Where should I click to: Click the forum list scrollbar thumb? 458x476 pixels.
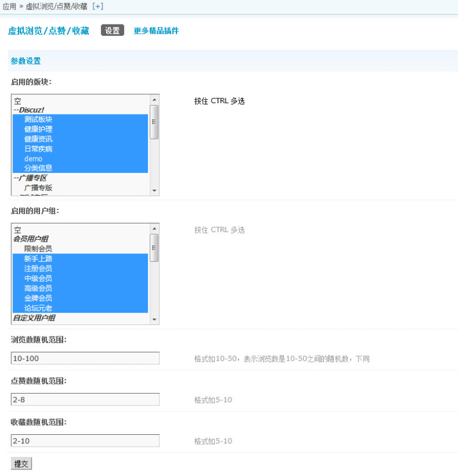[154, 122]
